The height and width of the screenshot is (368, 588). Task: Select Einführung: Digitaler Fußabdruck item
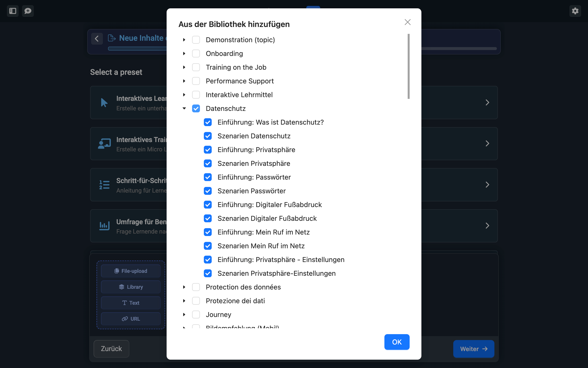[x=269, y=205]
